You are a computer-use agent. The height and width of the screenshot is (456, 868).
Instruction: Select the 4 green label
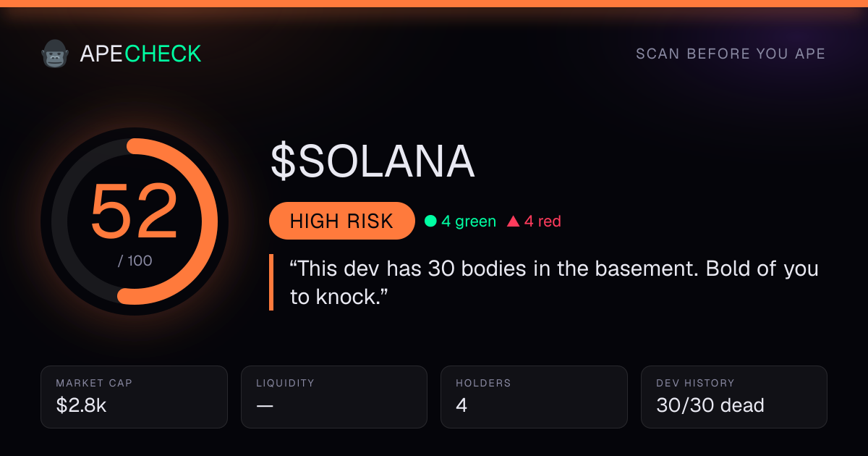pyautogui.click(x=469, y=221)
